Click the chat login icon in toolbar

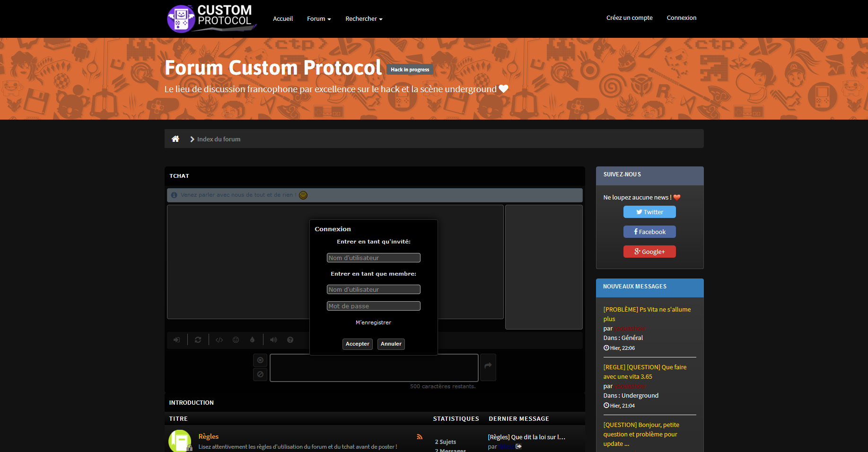[x=177, y=339]
